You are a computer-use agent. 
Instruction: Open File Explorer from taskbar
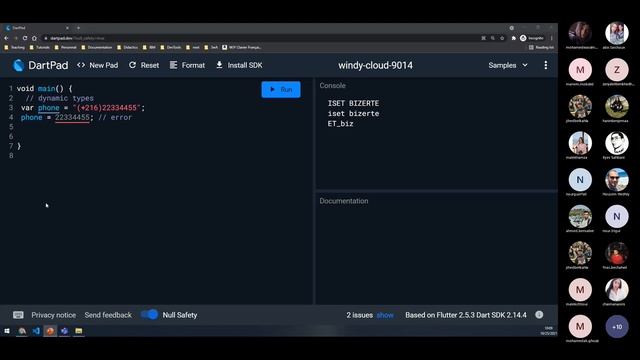pos(79,331)
